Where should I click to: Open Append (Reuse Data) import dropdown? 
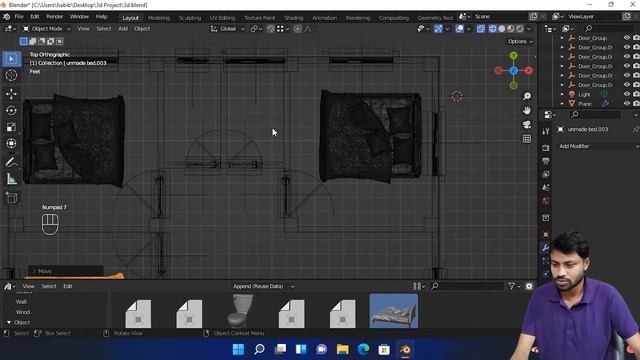pyautogui.click(x=263, y=286)
